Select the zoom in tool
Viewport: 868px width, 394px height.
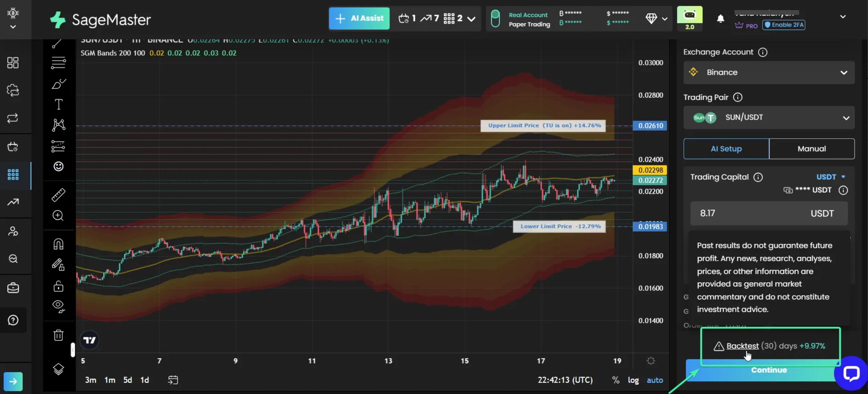pyautogui.click(x=58, y=216)
